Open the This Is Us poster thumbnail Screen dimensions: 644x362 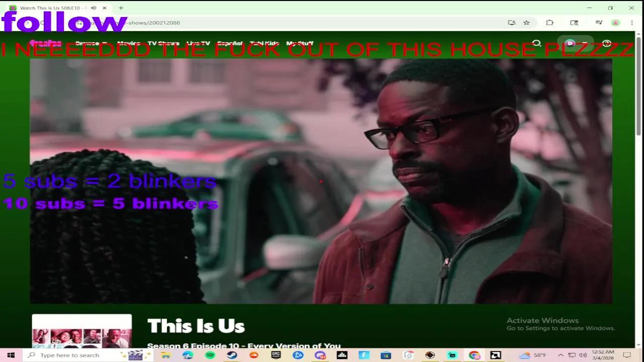point(82,331)
